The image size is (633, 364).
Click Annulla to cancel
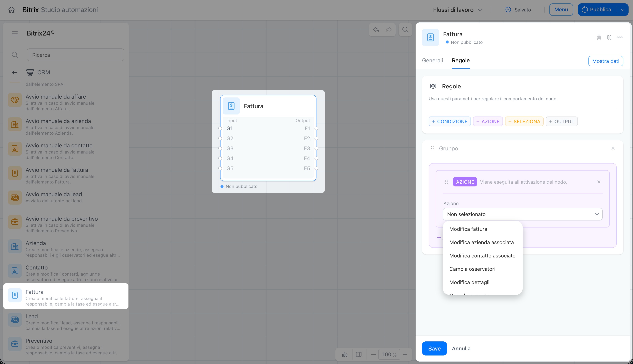tap(461, 348)
